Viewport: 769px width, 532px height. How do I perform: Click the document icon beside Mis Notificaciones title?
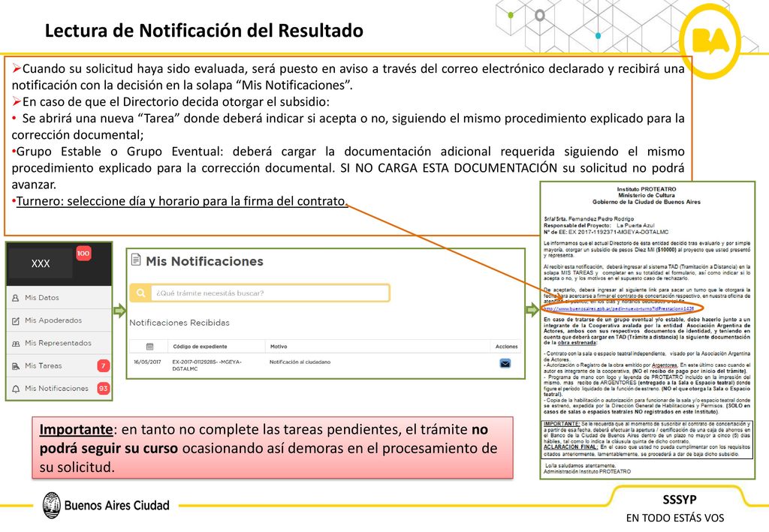click(137, 260)
